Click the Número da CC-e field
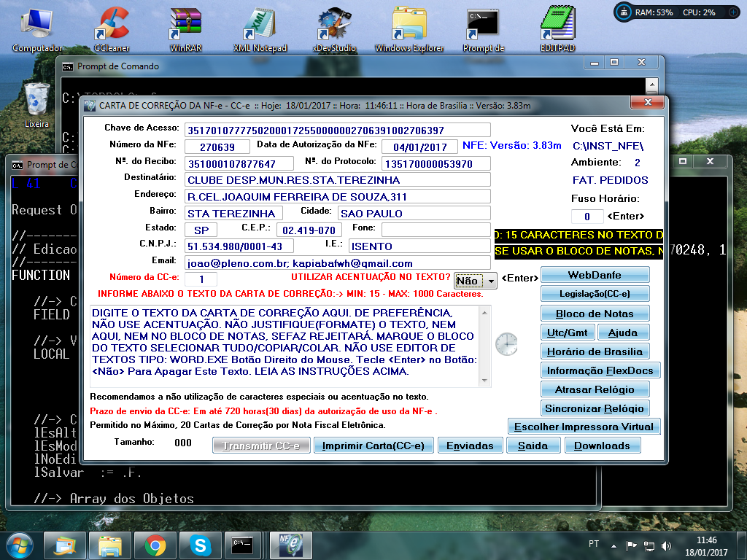 [x=201, y=279]
